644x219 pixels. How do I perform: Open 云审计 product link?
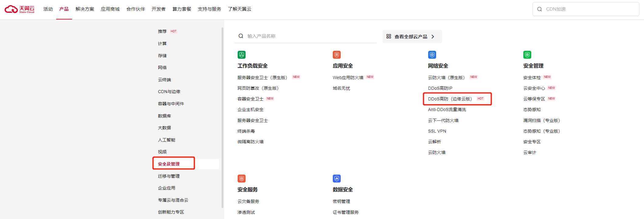(x=530, y=152)
